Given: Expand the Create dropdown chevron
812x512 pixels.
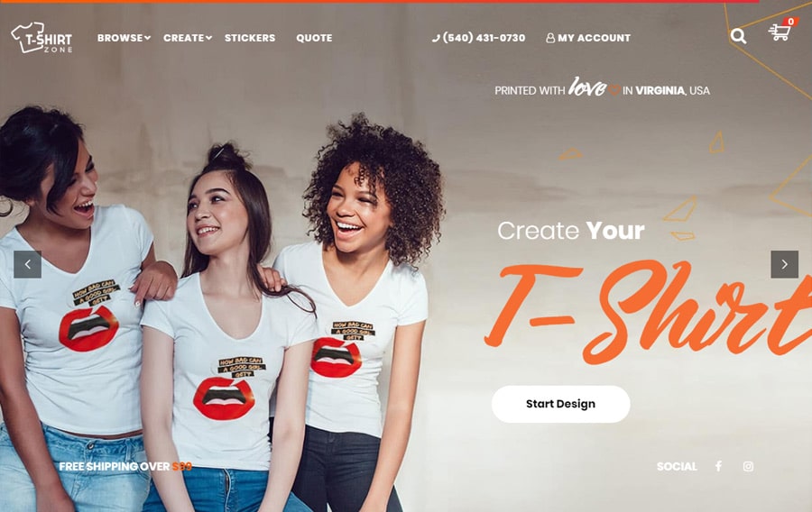Looking at the screenshot, I should (x=208, y=38).
